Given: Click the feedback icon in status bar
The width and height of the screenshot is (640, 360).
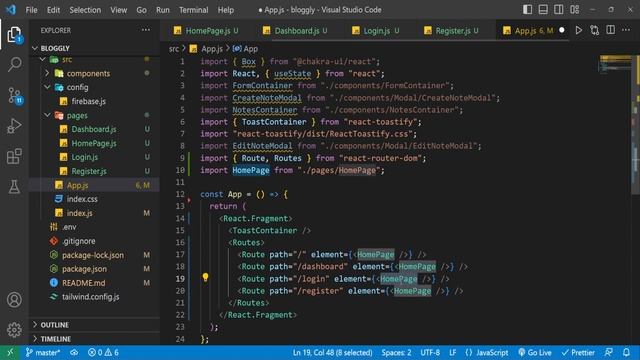Looking at the screenshot, I should click(x=609, y=352).
